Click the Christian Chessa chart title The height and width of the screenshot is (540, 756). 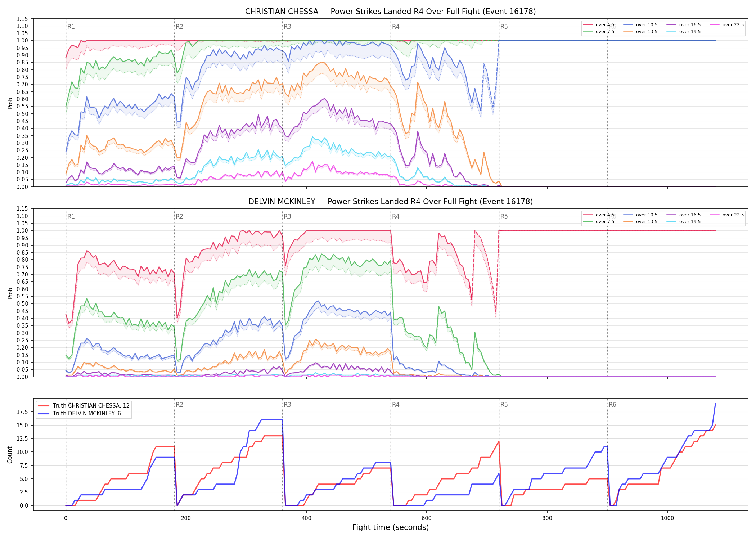pyautogui.click(x=390, y=12)
